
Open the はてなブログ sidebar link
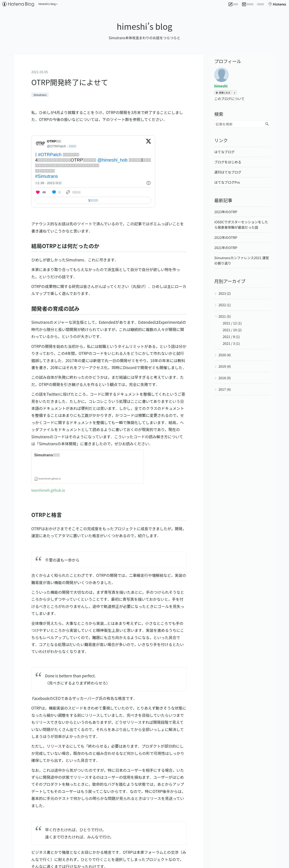click(224, 152)
